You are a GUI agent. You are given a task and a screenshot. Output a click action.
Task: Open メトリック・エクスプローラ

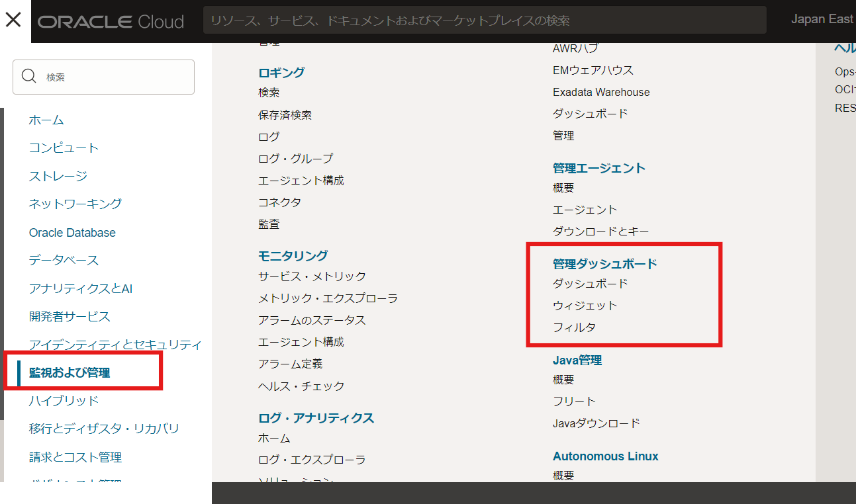tap(328, 298)
